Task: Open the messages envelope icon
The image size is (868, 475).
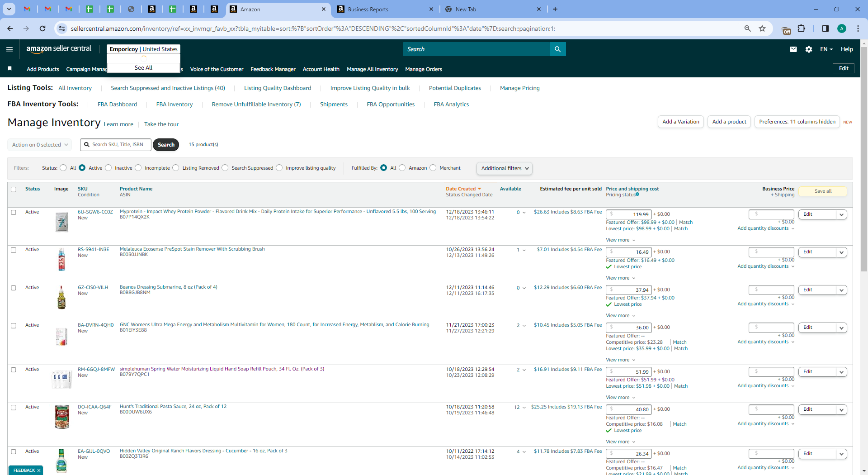Action: click(x=793, y=49)
